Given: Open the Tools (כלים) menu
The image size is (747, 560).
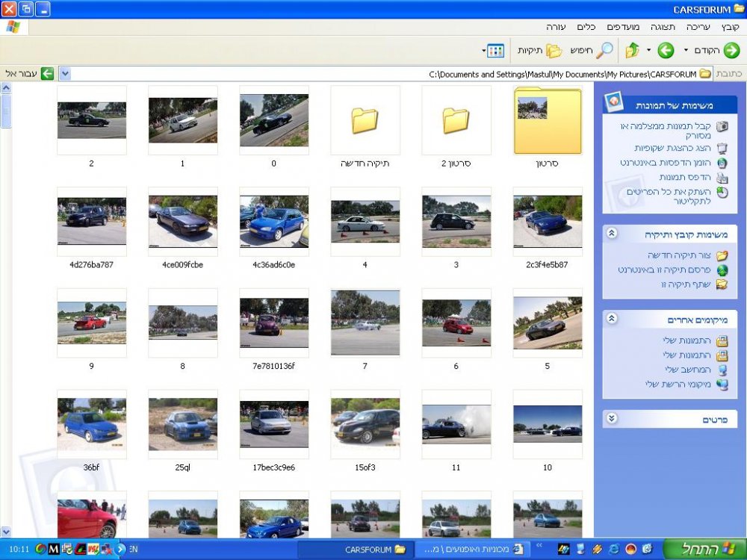Looking at the screenshot, I should (x=586, y=27).
